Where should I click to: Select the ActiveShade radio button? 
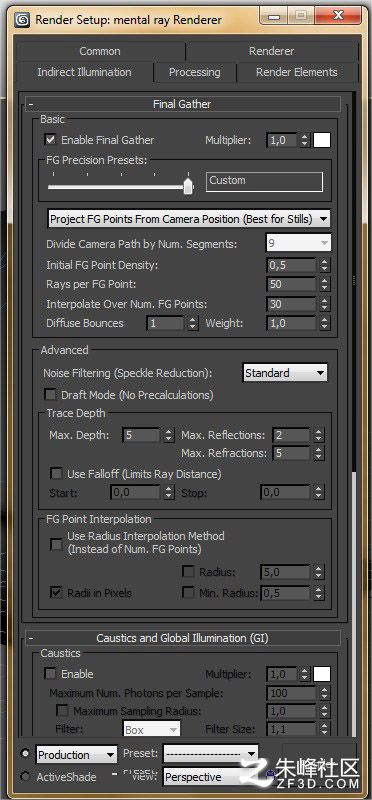click(25, 777)
